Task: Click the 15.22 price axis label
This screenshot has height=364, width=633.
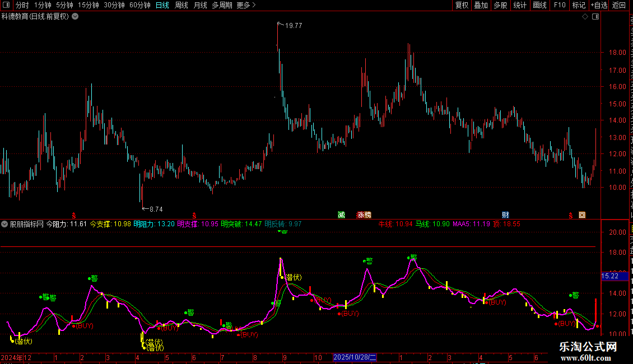Action: tap(614, 276)
